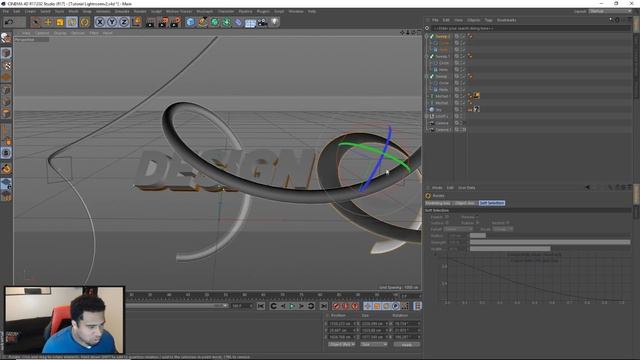Toggle Preview checkbox in Soft Selection
Screen dimensions: 640x360
(x=477, y=217)
